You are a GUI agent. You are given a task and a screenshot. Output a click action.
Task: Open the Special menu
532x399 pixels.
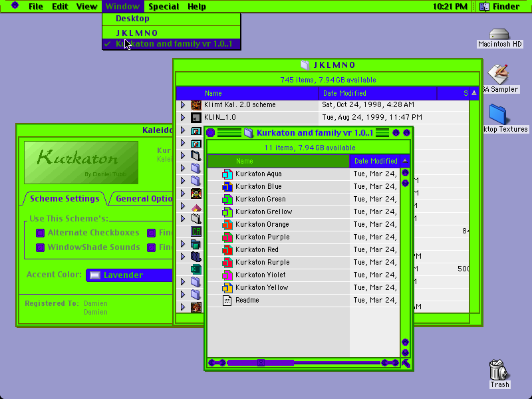coord(164,7)
